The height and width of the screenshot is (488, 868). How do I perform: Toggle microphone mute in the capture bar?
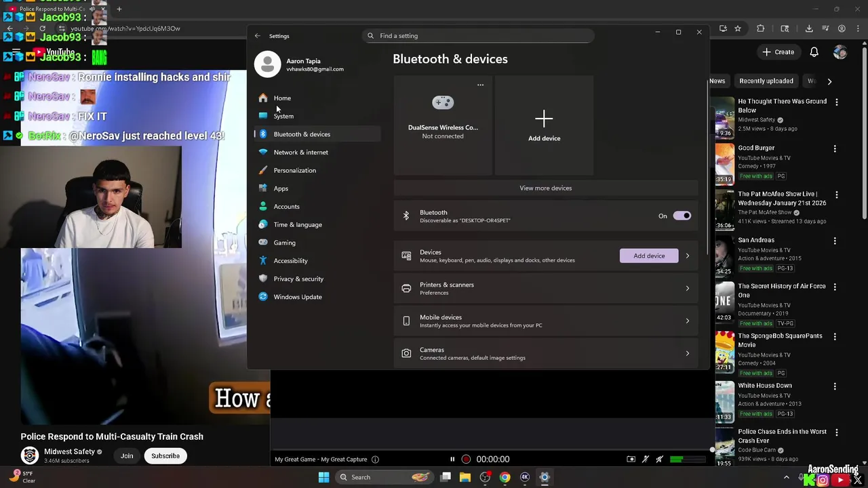646,460
